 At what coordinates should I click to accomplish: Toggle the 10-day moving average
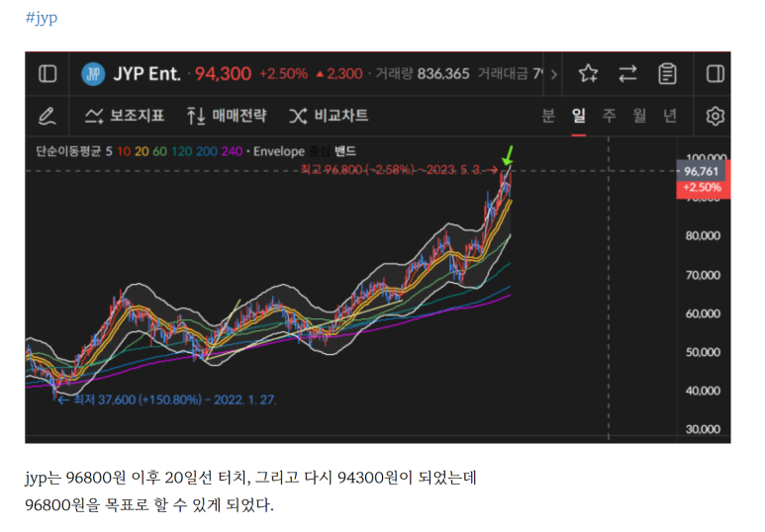[124, 151]
